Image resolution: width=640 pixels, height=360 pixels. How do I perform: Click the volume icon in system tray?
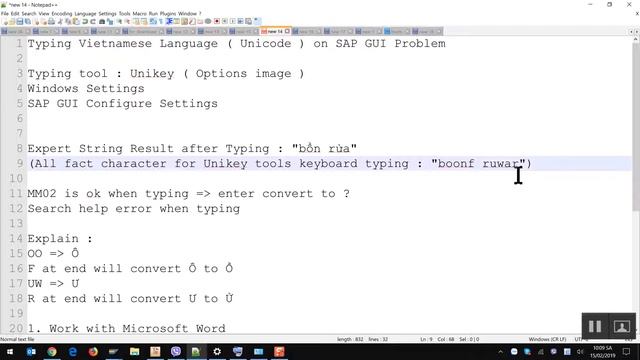tap(580, 351)
